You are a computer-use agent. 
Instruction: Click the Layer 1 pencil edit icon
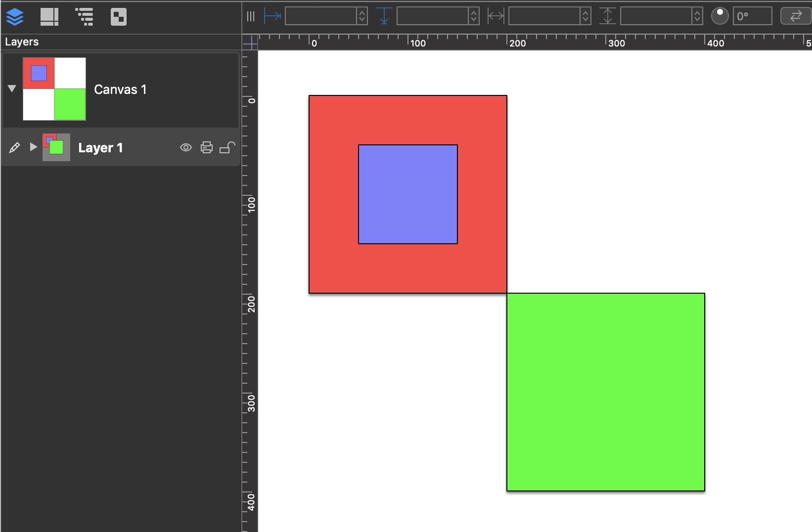[x=14, y=147]
